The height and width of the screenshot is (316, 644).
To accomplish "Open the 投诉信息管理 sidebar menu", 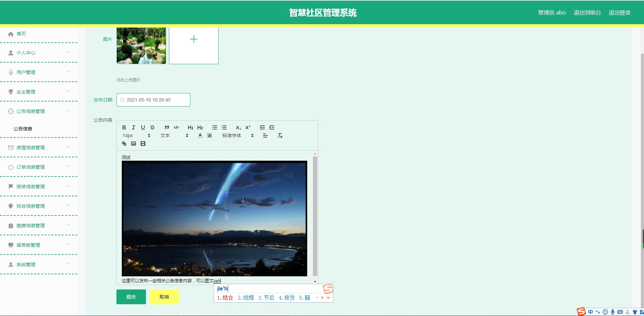I will pos(39,206).
